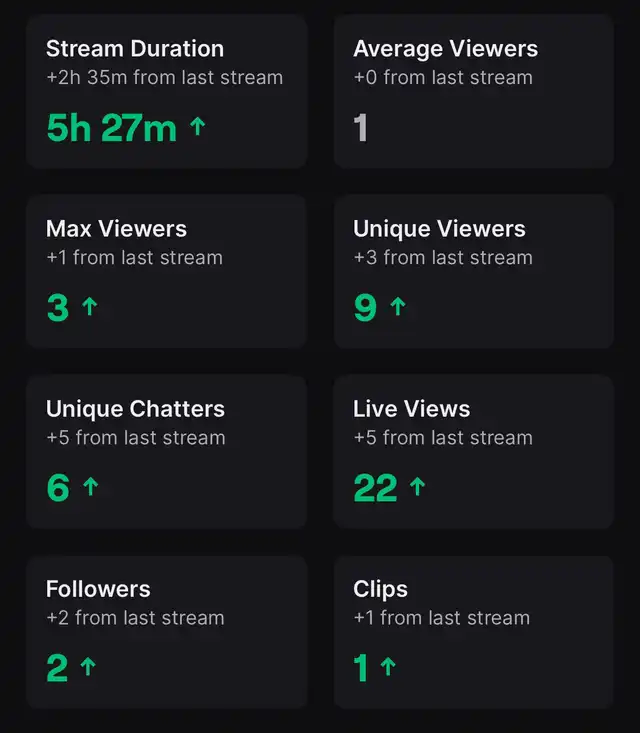Select the Max Viewers heading

tap(116, 229)
